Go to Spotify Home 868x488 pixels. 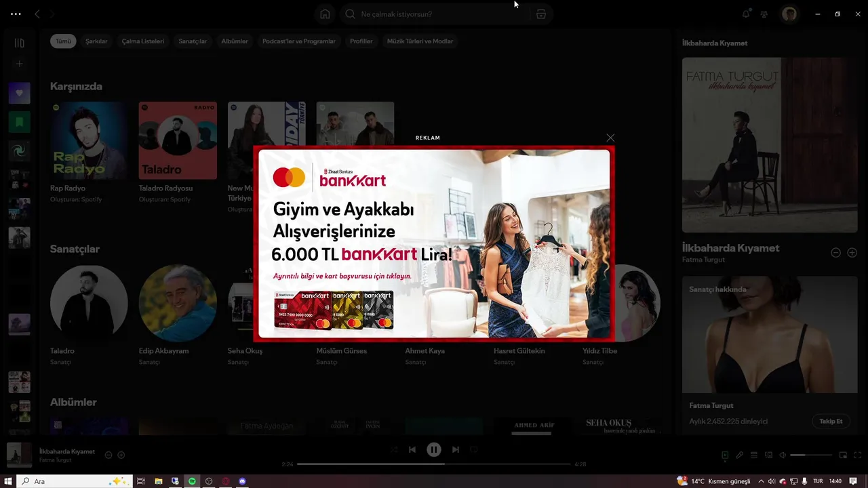click(325, 14)
